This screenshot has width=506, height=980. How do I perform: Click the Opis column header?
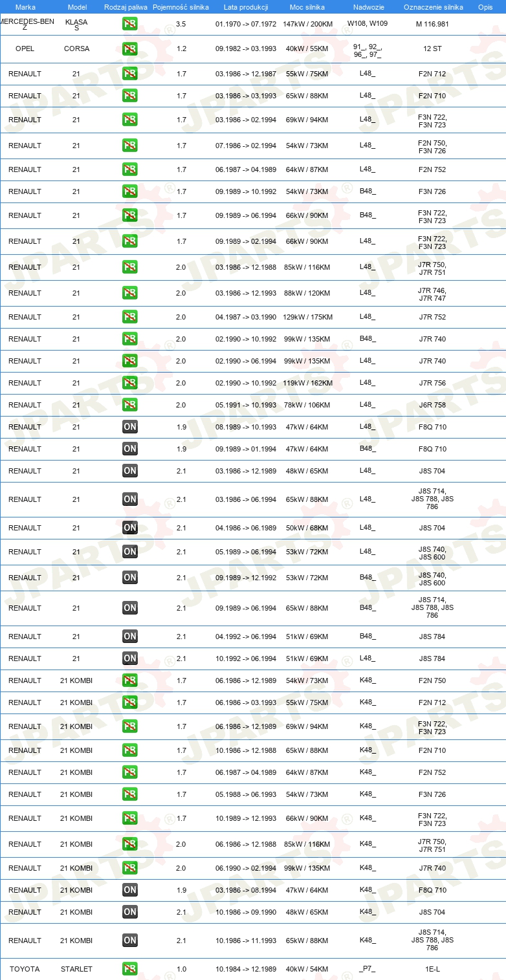(485, 6)
